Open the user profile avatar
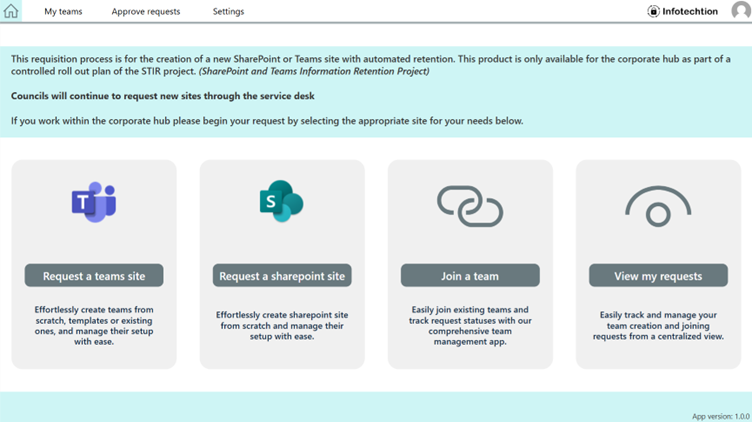 [741, 10]
